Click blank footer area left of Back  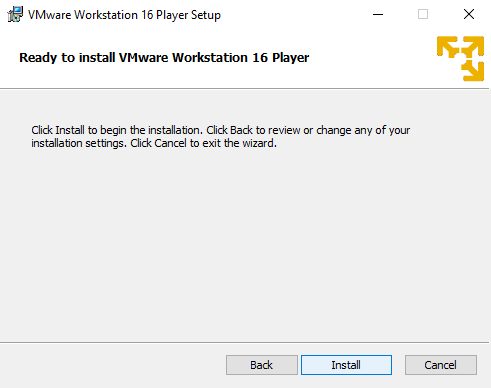[x=113, y=365]
